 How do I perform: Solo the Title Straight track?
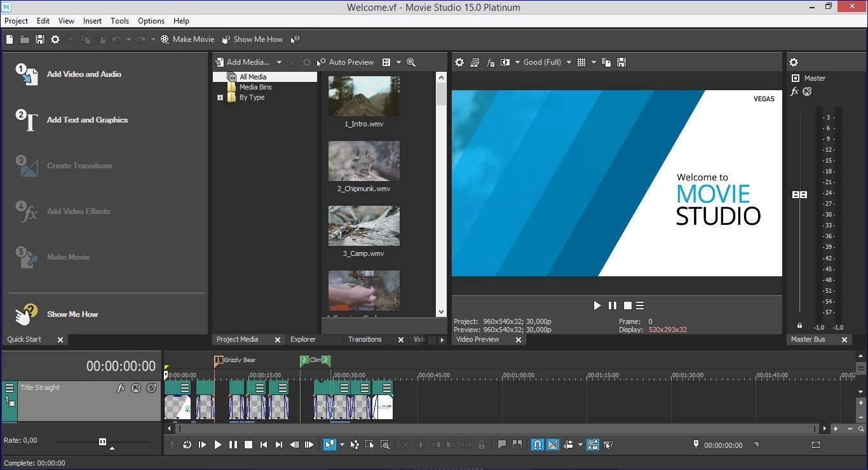click(x=151, y=387)
